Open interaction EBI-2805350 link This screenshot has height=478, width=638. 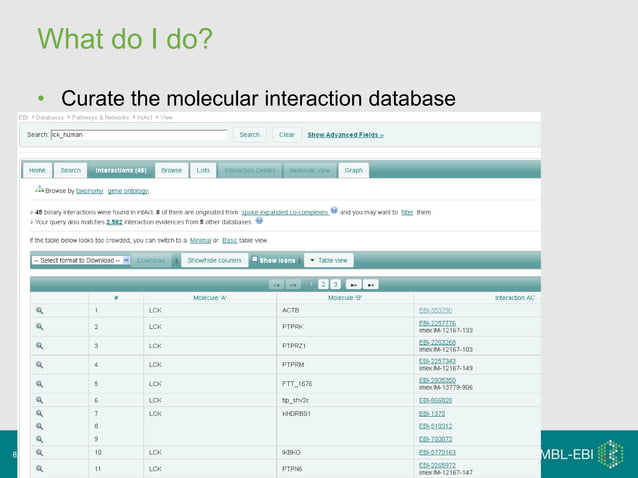pyautogui.click(x=437, y=380)
